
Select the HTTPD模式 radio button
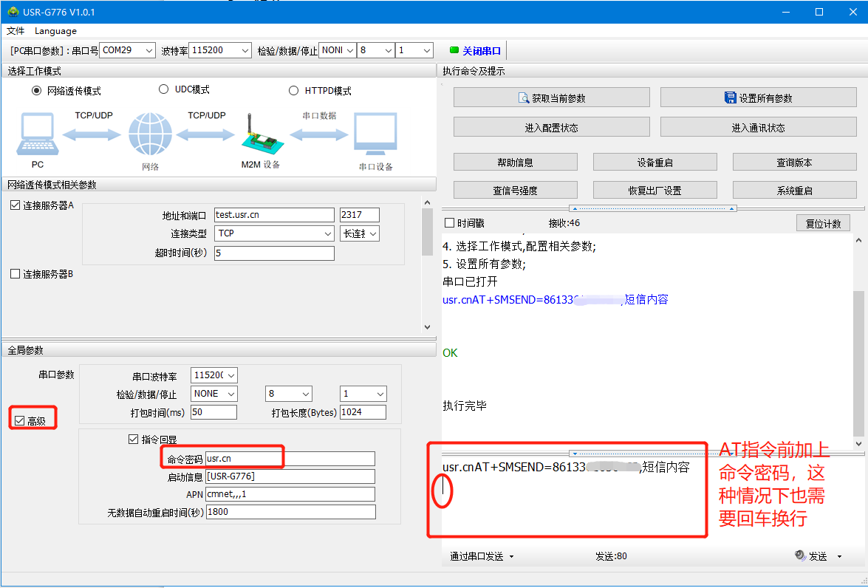pyautogui.click(x=293, y=91)
